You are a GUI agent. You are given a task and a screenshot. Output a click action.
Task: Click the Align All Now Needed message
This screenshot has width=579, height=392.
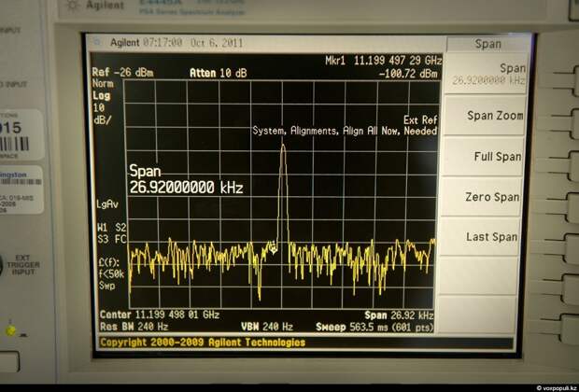pos(345,131)
